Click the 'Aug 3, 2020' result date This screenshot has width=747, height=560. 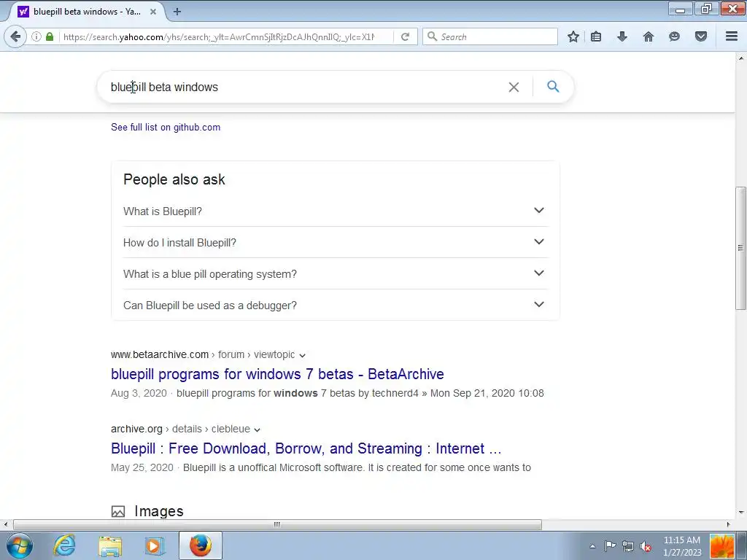(x=139, y=393)
